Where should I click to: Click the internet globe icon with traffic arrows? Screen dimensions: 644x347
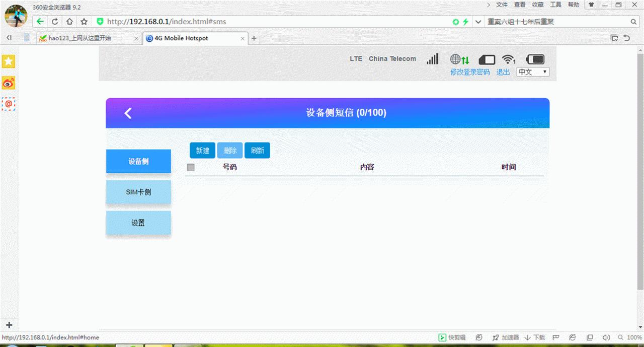point(459,58)
